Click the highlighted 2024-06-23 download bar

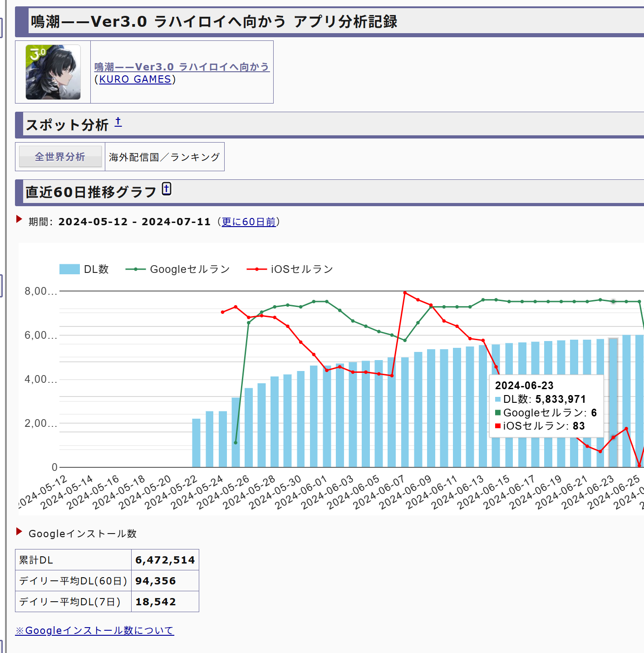613,403
